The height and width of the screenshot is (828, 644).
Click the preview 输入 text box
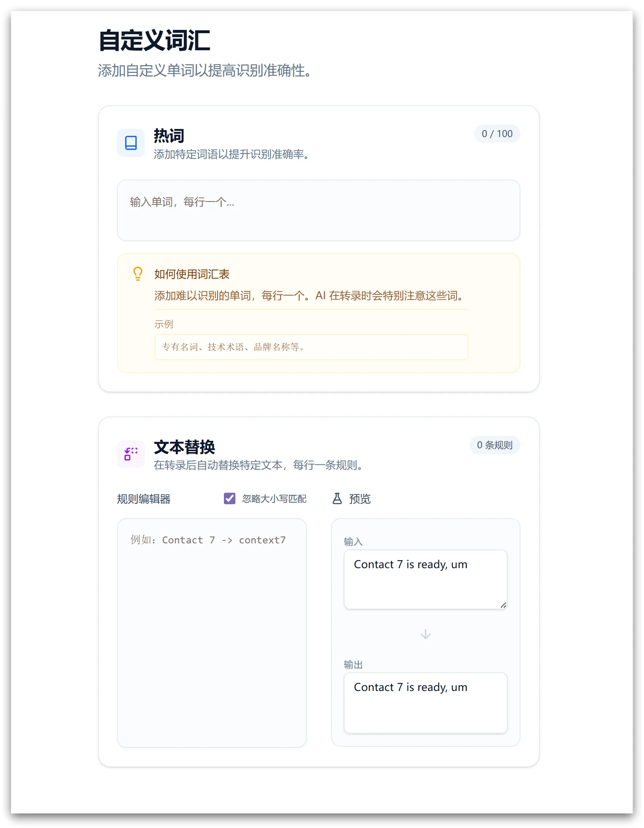pyautogui.click(x=425, y=579)
